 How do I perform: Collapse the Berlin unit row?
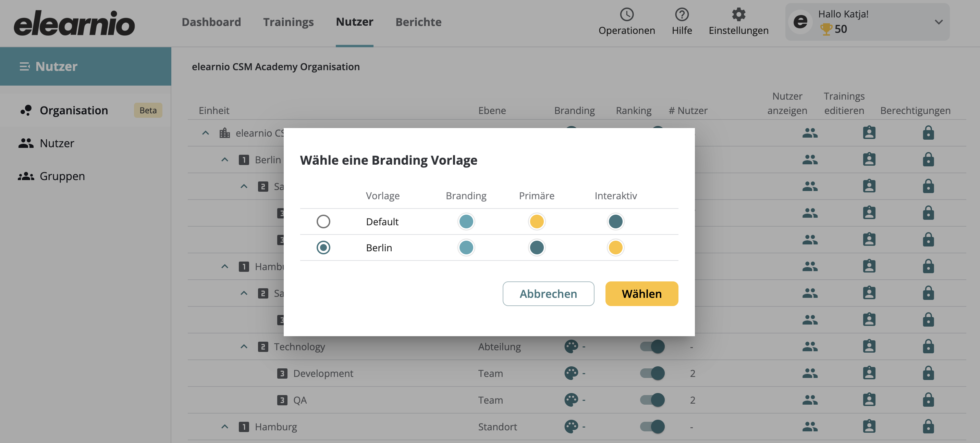[x=224, y=160]
